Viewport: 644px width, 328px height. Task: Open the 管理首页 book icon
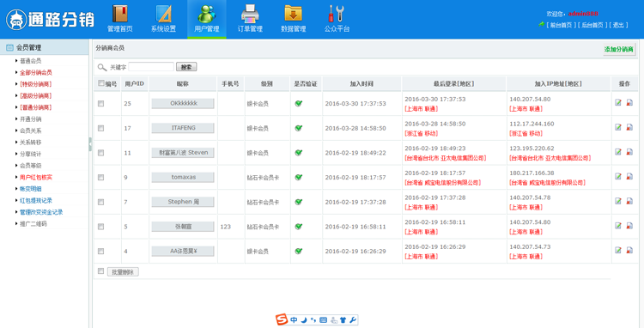pyautogui.click(x=120, y=14)
